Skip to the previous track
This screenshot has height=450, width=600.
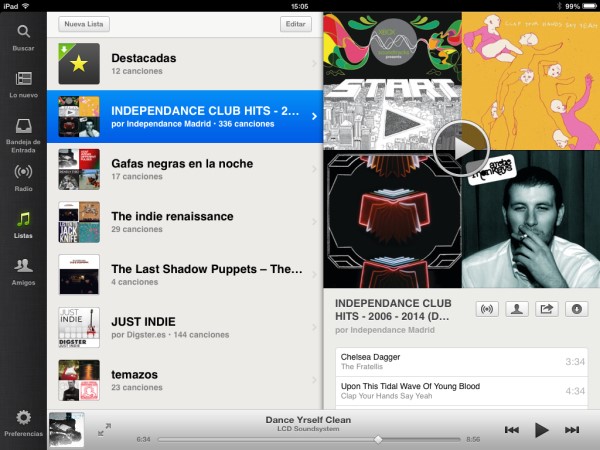pos(512,430)
